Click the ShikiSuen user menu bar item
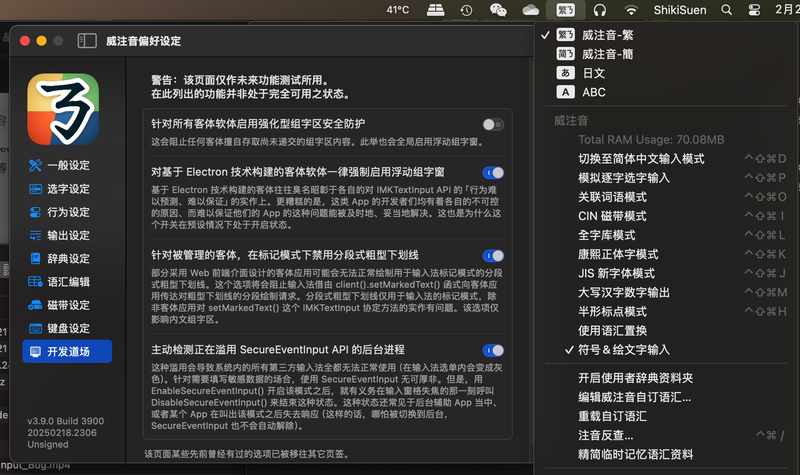800x475 pixels. [680, 10]
